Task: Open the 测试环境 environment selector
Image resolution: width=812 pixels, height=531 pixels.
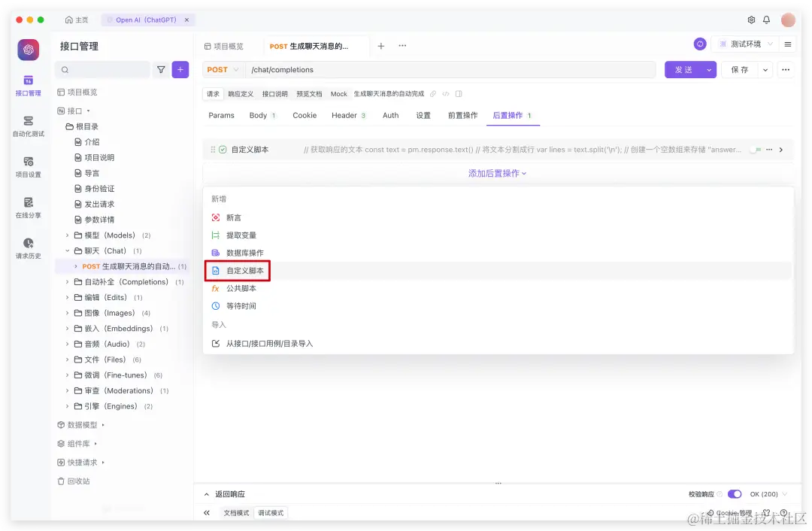Action: pyautogui.click(x=744, y=44)
